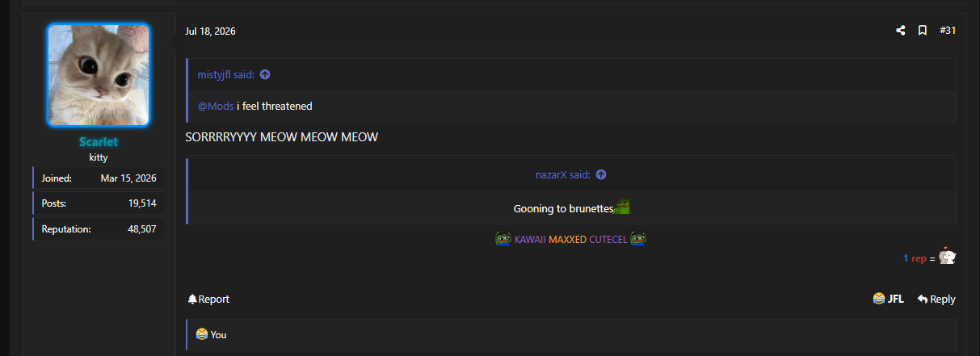Bookmark this post with the bookmark icon
The height and width of the screenshot is (356, 980).
[x=922, y=31]
